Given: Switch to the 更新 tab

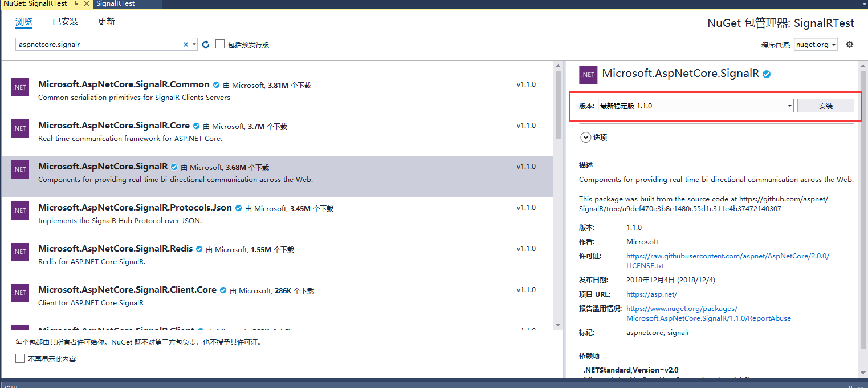Looking at the screenshot, I should [107, 22].
